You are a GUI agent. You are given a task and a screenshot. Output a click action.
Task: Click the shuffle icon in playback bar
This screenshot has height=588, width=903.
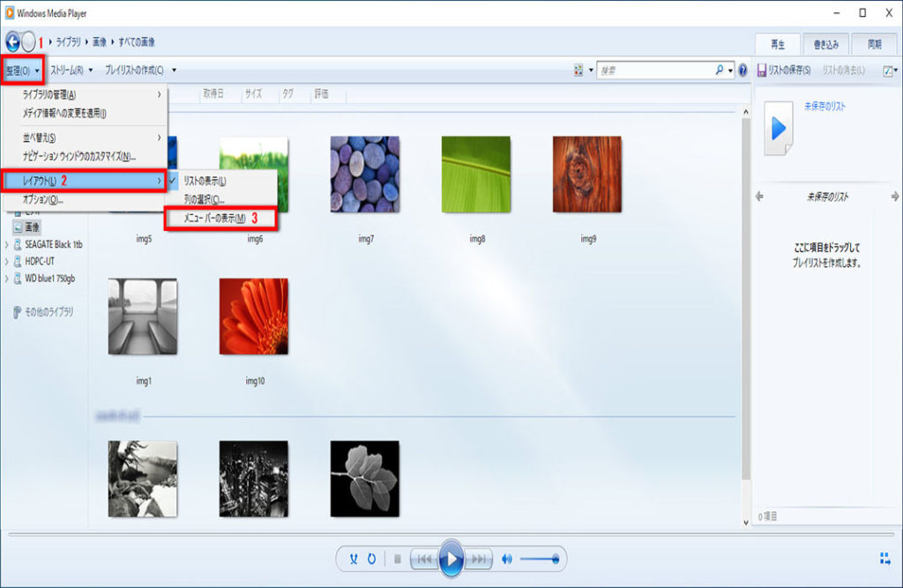point(354,558)
